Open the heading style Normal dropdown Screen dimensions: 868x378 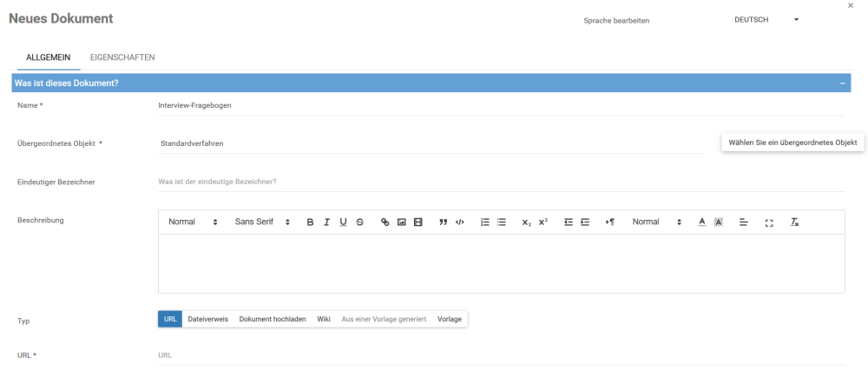(194, 222)
